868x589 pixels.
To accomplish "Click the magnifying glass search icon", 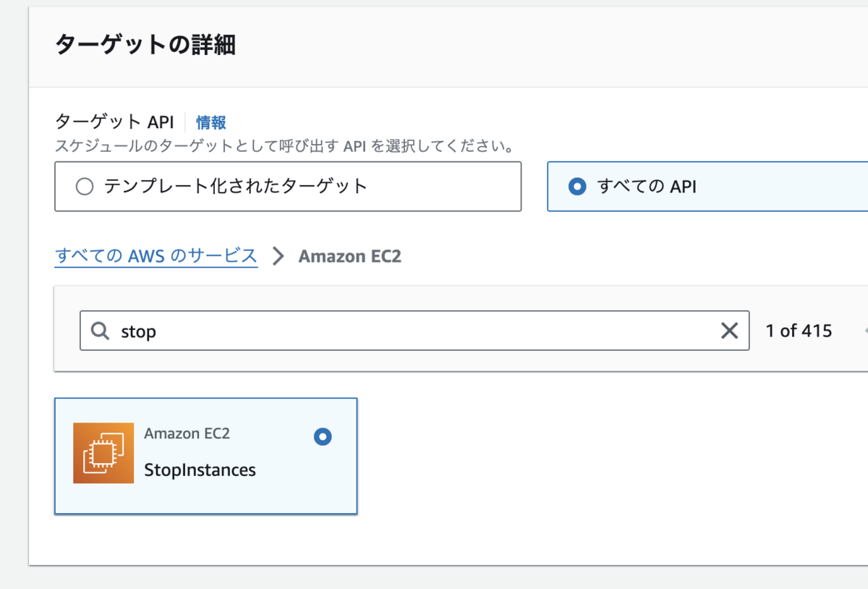I will coord(100,331).
